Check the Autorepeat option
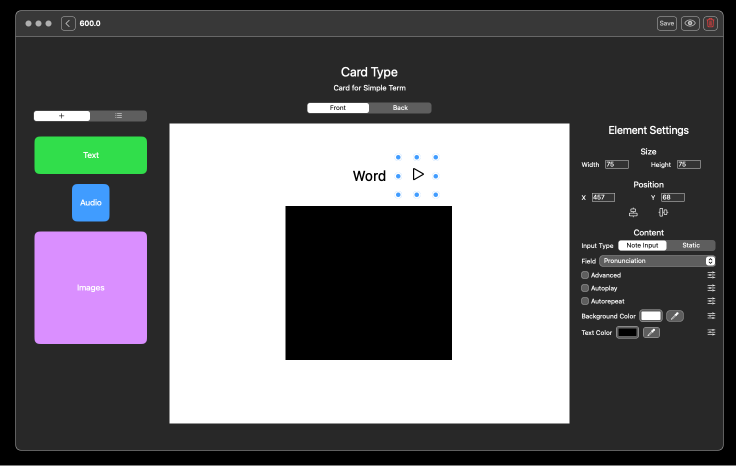 (585, 301)
